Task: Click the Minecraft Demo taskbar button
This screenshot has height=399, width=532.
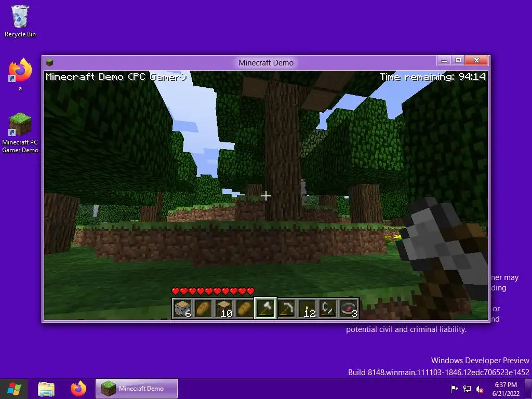Action: coord(137,389)
